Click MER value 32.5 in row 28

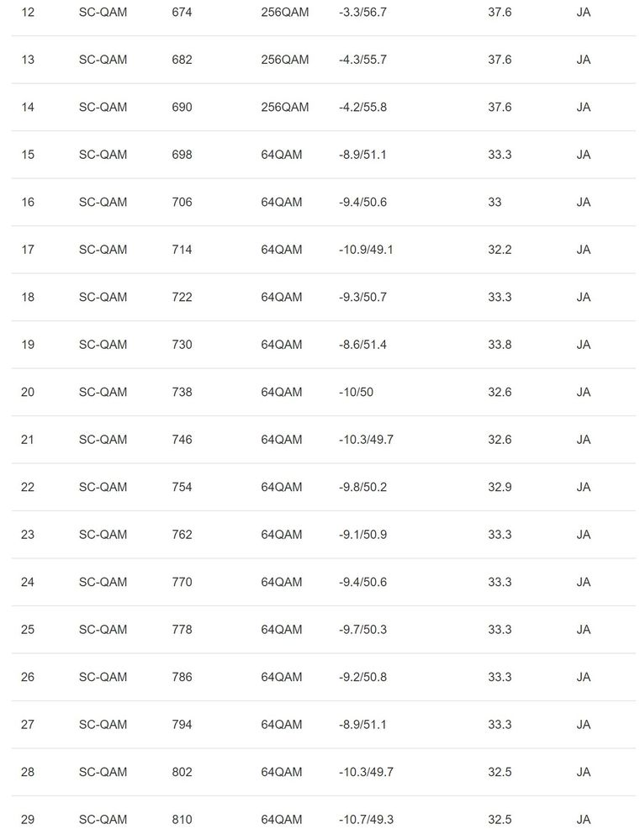coord(500,773)
